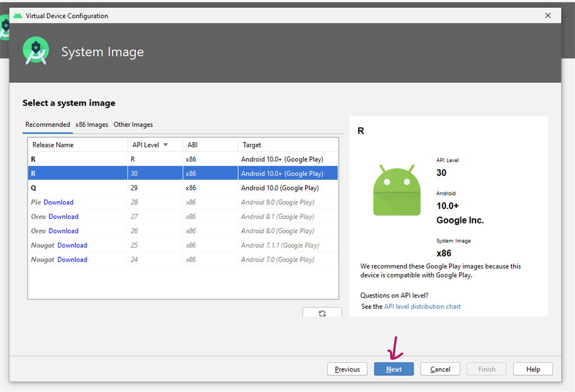575x392 pixels.
Task: Download the Oreo API 26 image
Action: tap(63, 231)
